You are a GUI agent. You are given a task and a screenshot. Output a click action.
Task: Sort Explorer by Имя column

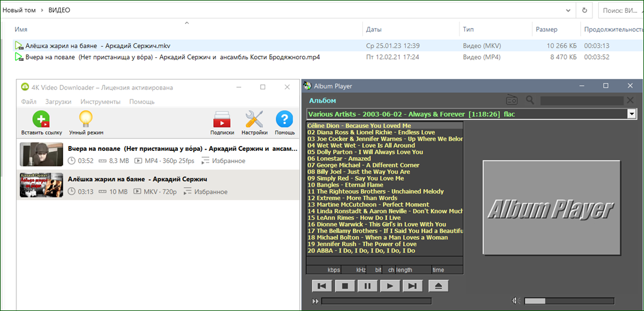(21, 30)
